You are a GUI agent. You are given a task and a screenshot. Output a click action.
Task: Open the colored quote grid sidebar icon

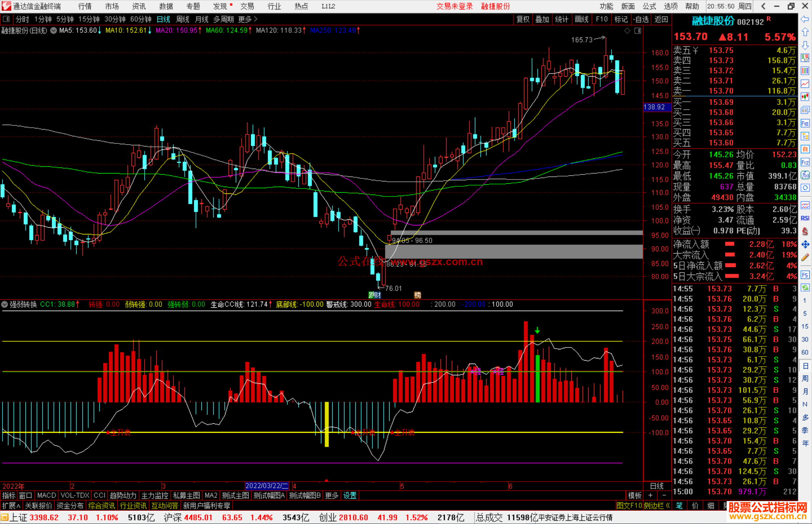[x=805, y=71]
